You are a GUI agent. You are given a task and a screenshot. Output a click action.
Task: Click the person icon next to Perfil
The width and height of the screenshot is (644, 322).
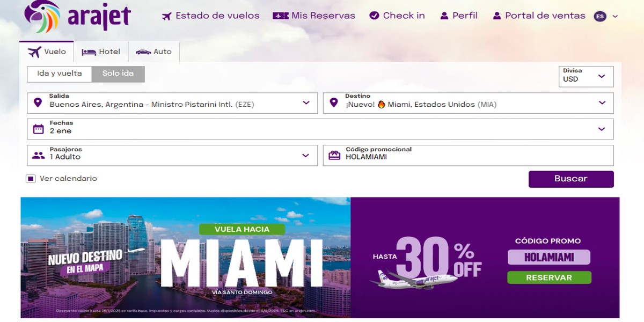(444, 16)
